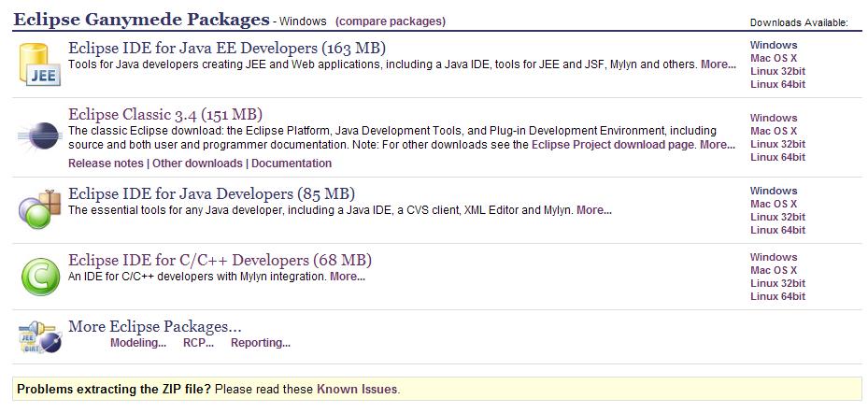The width and height of the screenshot is (868, 413).
Task: Download C/C++ package for Linux 64bit
Action: tap(777, 297)
